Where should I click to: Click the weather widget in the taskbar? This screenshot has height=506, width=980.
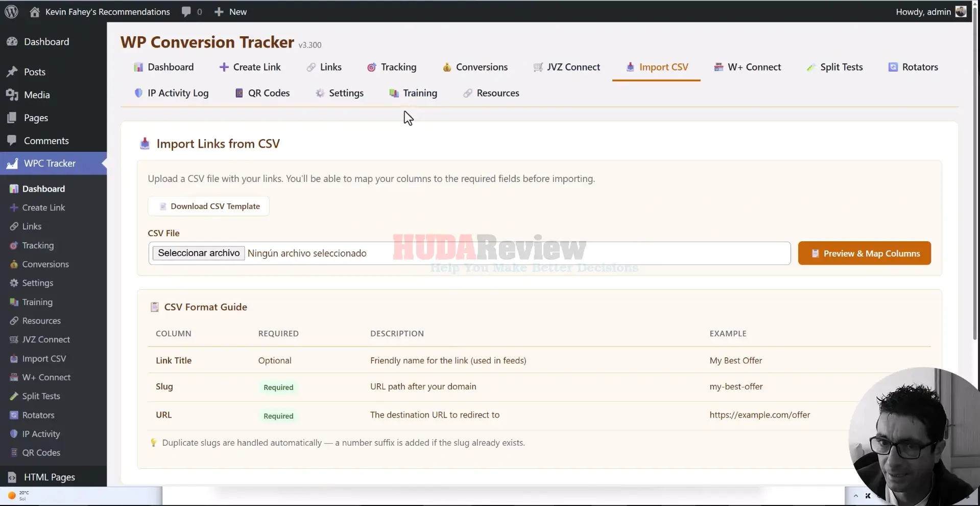pos(18,495)
